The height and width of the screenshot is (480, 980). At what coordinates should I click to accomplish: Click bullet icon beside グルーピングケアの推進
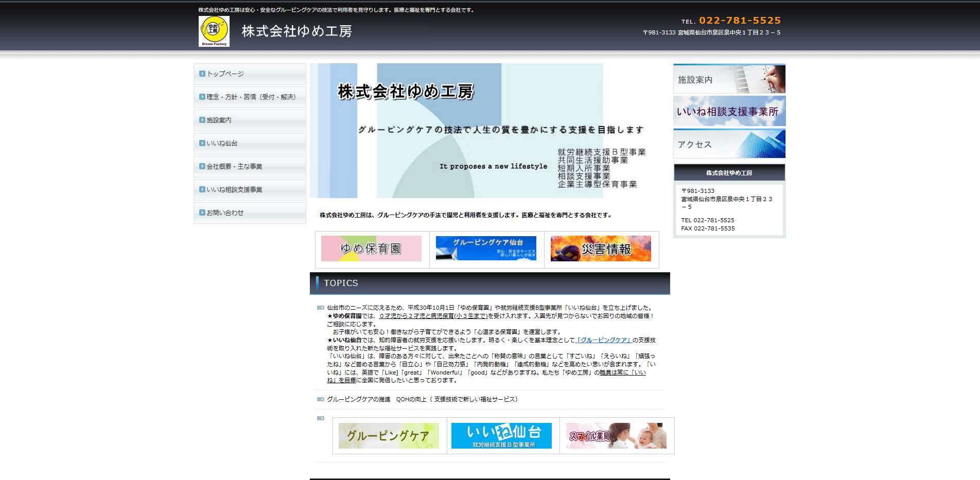tap(321, 399)
